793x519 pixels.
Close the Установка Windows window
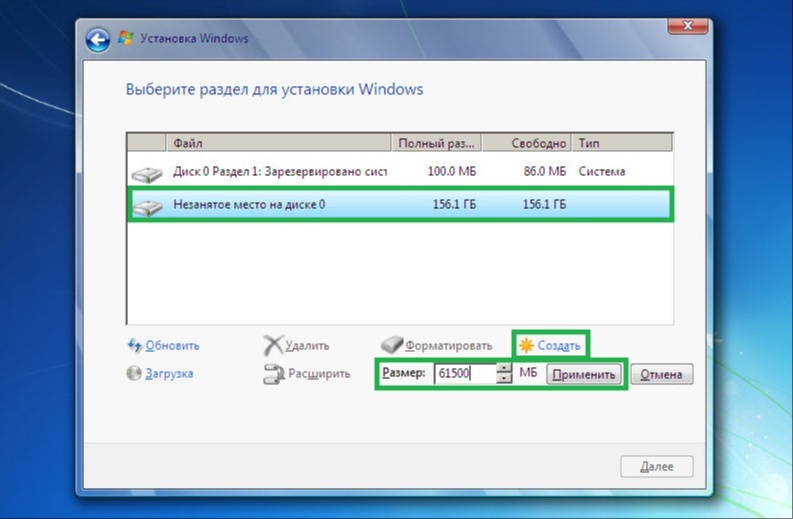[x=687, y=25]
